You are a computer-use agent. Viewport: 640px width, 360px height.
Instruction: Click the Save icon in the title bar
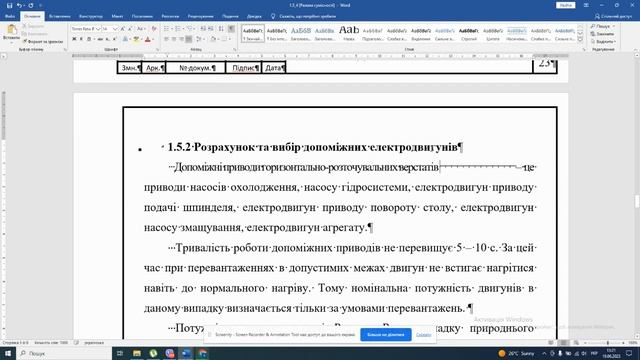(9, 5)
